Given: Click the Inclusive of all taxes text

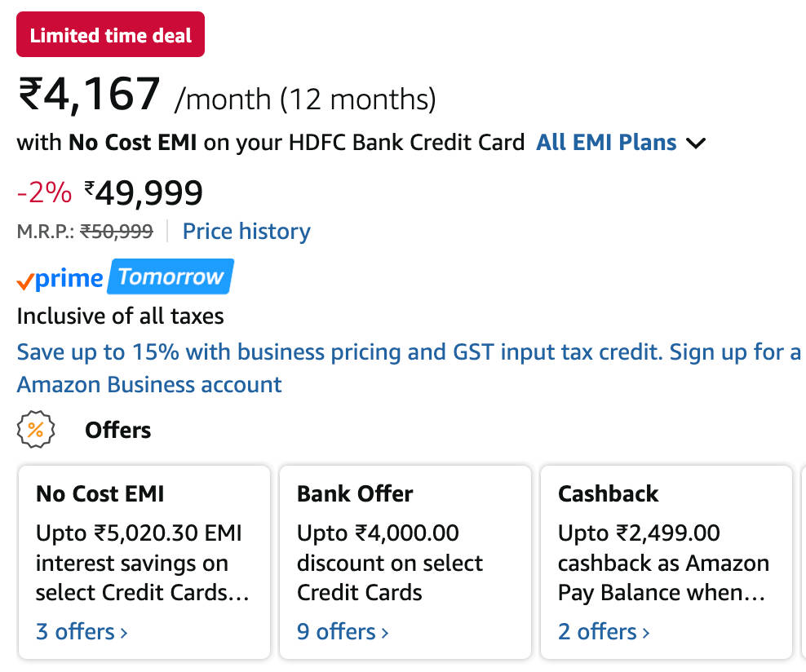Looking at the screenshot, I should coord(120,316).
